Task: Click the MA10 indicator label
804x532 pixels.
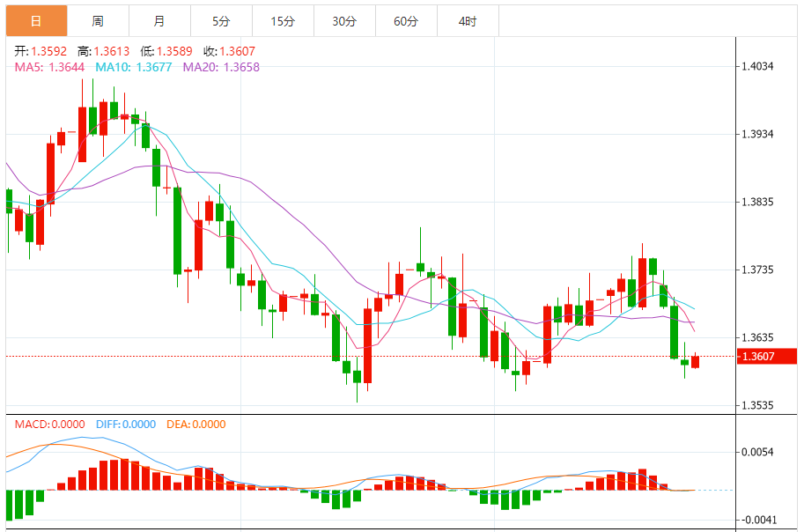Action: 134,67
